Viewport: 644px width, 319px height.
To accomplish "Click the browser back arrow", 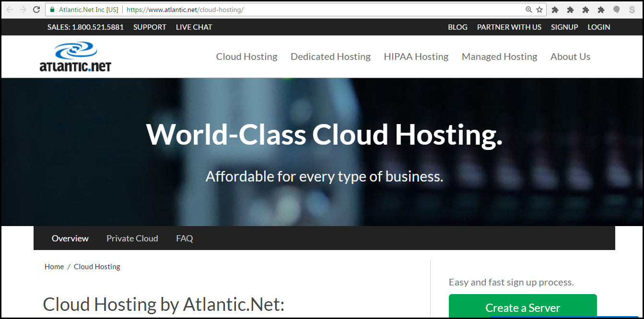I will coord(10,9).
